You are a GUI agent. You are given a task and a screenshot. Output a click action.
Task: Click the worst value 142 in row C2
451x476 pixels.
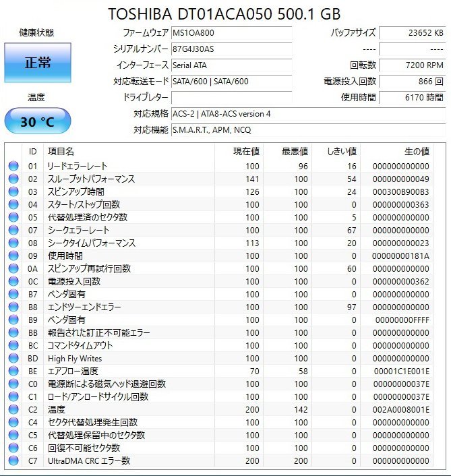tap(301, 409)
